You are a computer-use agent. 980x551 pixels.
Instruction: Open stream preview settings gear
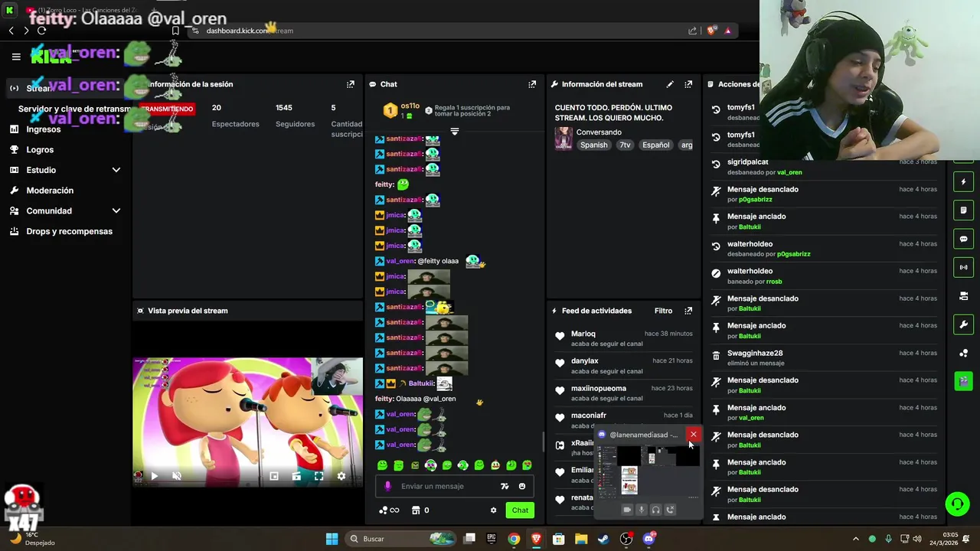[x=341, y=476]
